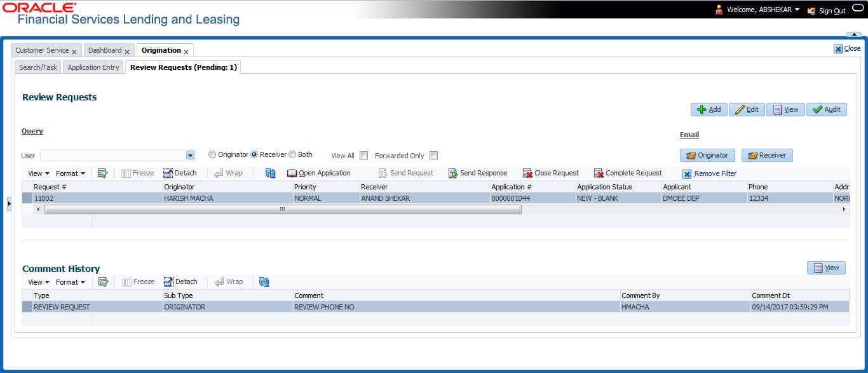Email the Originator
The image size is (868, 373).
(707, 155)
